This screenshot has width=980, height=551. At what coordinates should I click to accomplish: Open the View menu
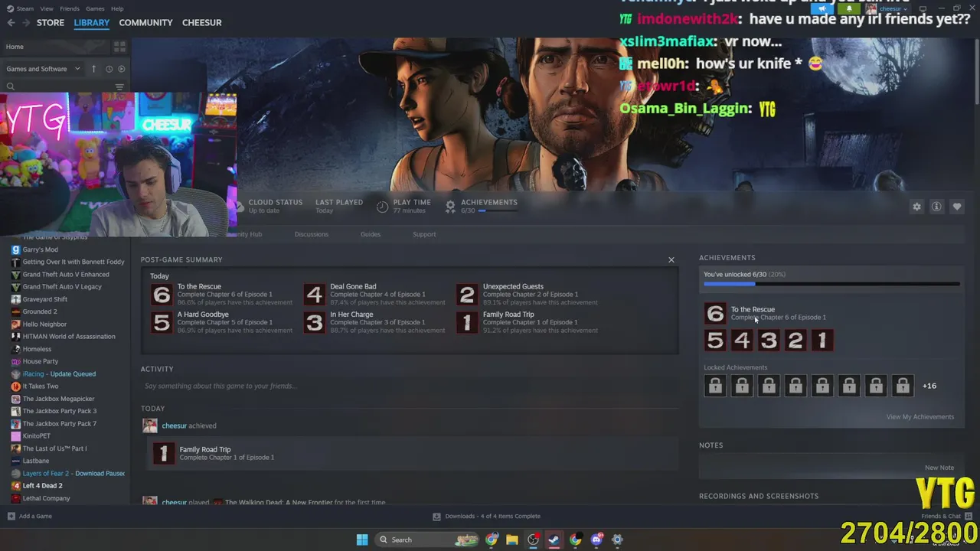47,8
